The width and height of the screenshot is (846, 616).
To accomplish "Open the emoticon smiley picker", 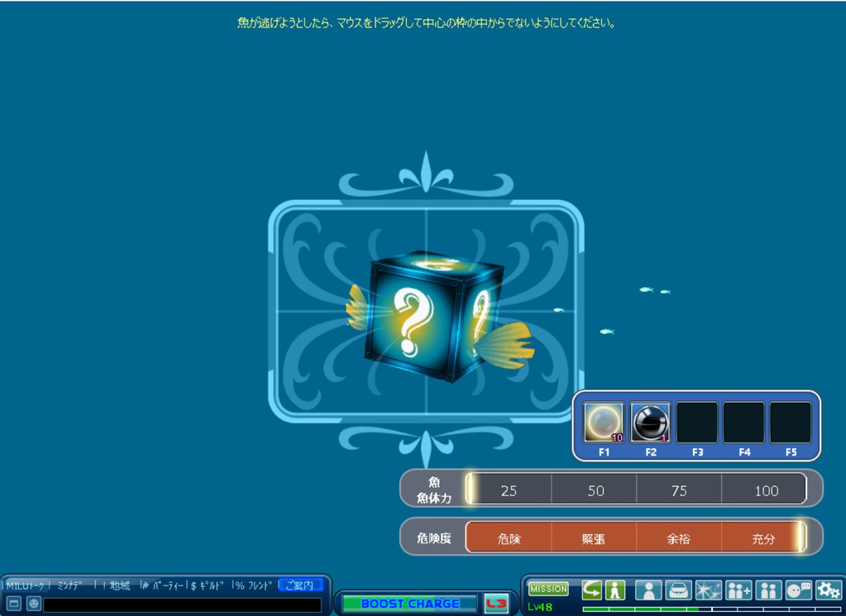I will [x=33, y=604].
